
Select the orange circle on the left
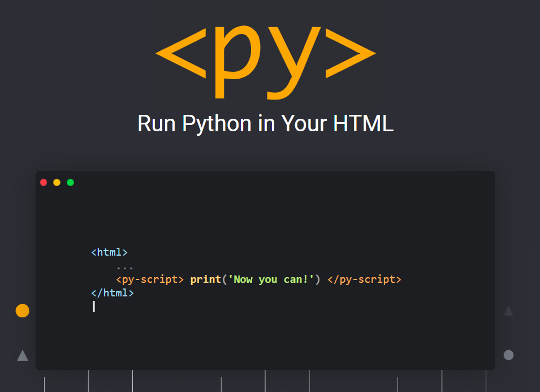(x=23, y=311)
